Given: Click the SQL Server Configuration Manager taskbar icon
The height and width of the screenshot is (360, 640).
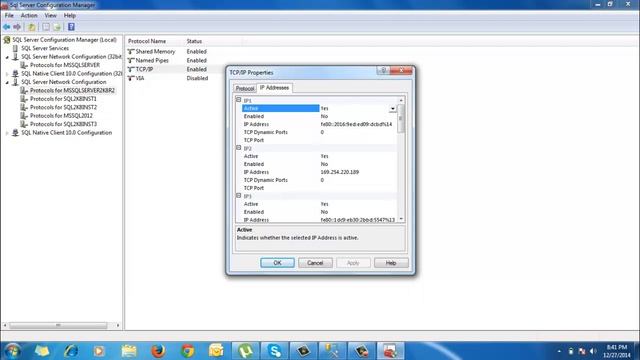Looking at the screenshot, I should [x=391, y=351].
